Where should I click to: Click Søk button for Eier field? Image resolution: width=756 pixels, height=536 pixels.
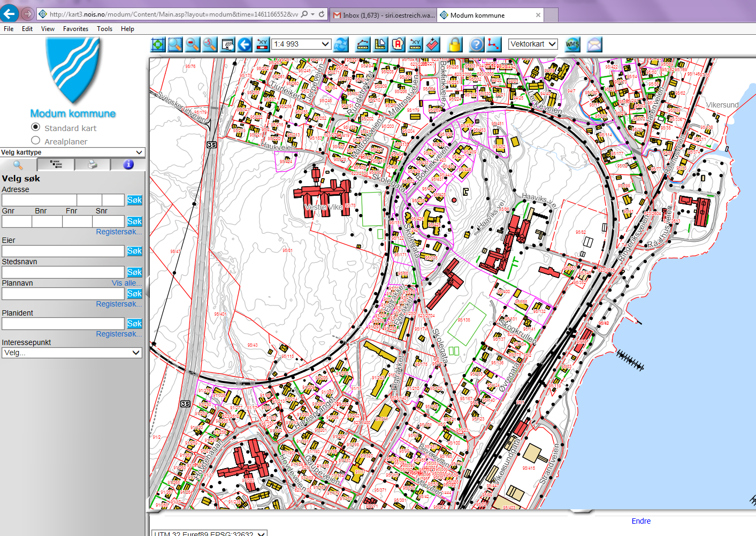(x=134, y=251)
